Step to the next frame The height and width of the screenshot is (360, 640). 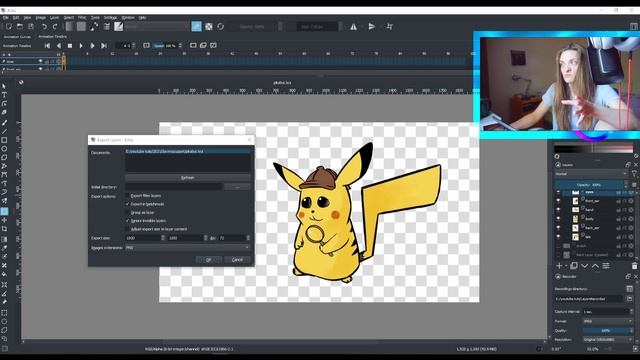[x=92, y=46]
